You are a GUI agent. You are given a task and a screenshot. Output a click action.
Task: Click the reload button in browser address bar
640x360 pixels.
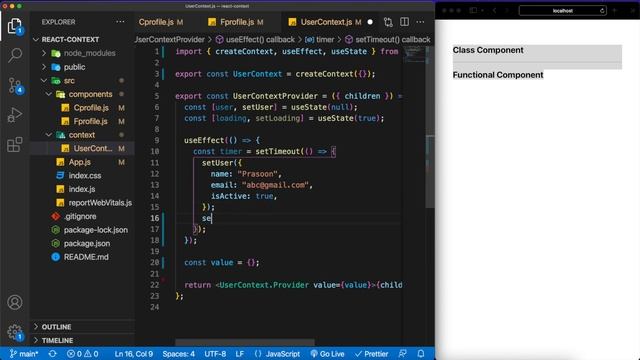(602, 11)
